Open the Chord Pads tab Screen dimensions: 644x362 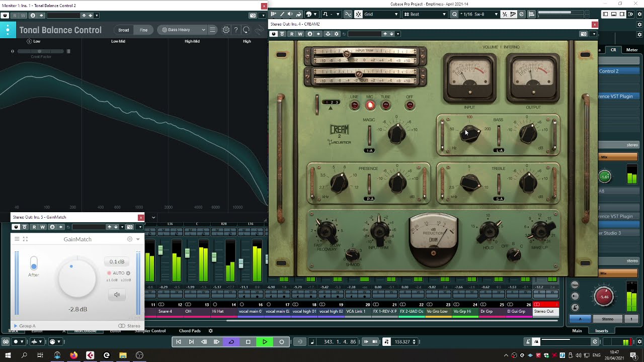point(190,331)
